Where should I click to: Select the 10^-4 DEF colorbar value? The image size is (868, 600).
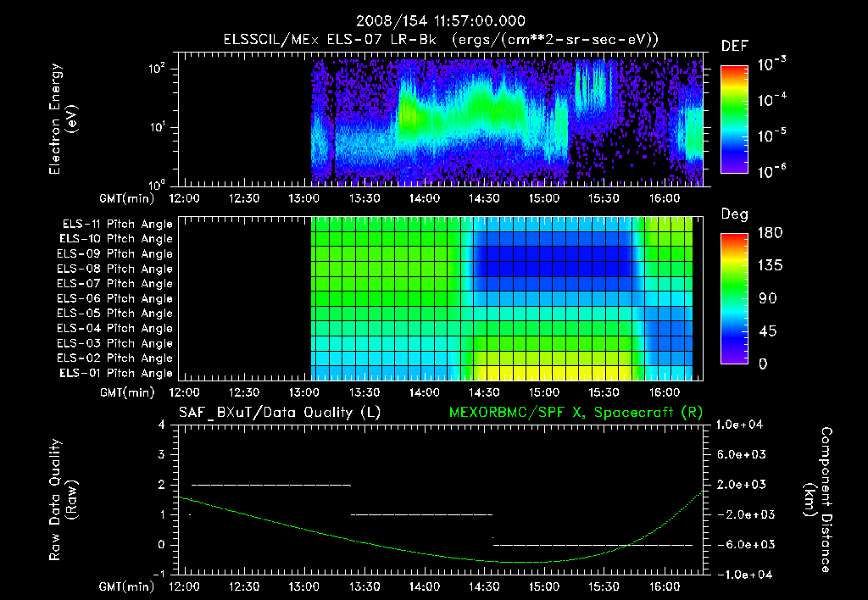click(771, 100)
